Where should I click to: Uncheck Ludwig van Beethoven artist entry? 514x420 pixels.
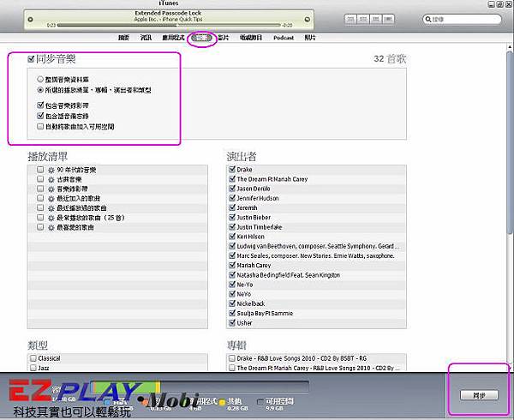[x=232, y=246]
